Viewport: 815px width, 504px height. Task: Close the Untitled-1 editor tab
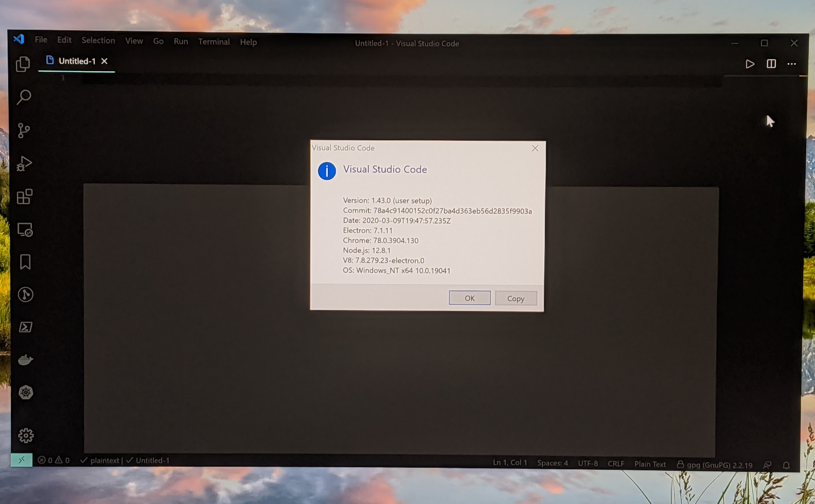104,61
